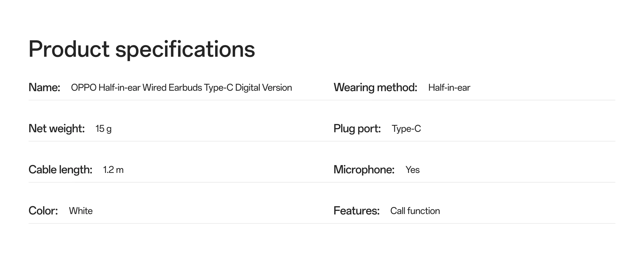Click the Half-in-ear value beside Wearing method

coord(449,88)
